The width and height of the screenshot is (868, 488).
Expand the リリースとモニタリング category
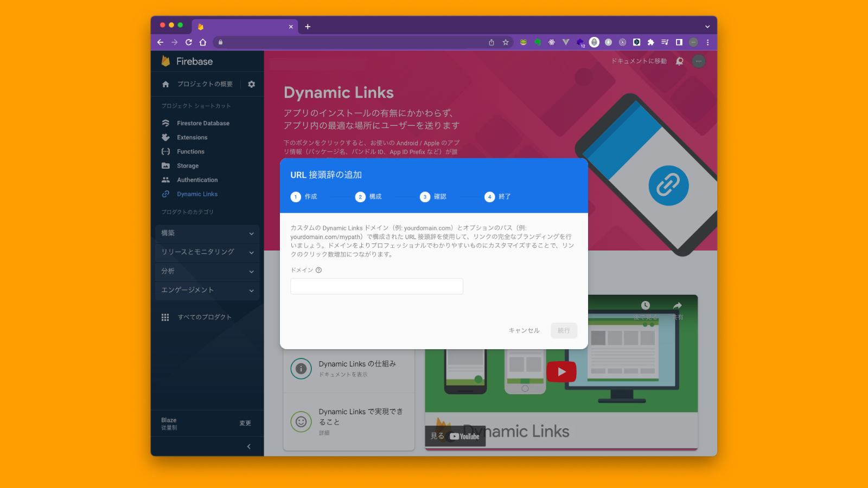pyautogui.click(x=207, y=252)
